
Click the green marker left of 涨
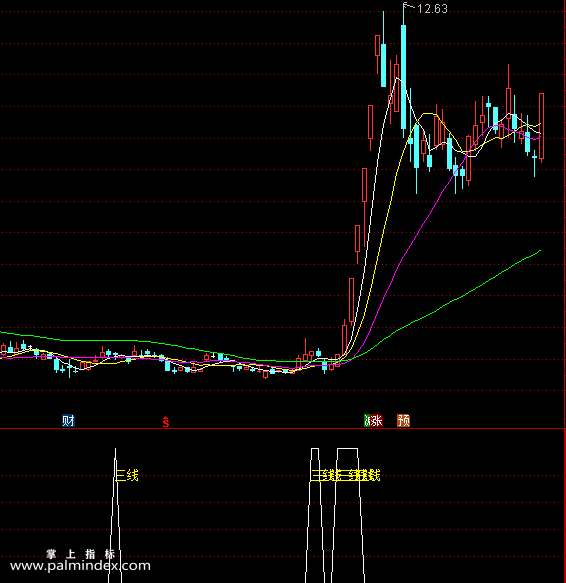pos(367,421)
